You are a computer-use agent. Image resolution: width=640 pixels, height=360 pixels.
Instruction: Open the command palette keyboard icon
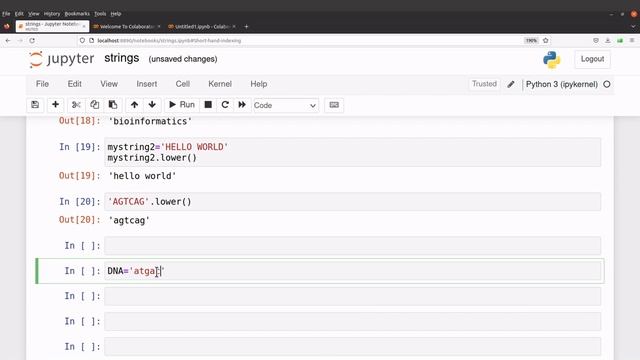pyautogui.click(x=334, y=105)
